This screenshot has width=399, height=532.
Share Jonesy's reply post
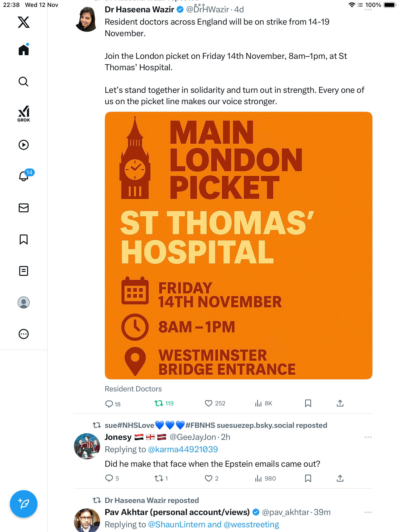click(x=340, y=478)
